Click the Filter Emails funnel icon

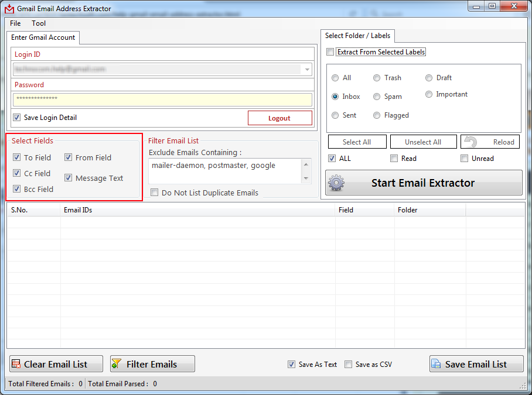(x=117, y=364)
